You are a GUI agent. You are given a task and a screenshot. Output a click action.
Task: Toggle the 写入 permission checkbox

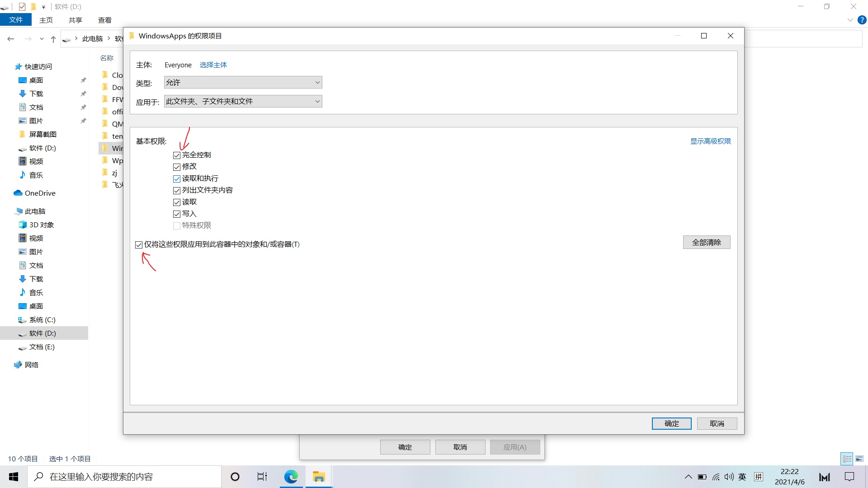(177, 214)
